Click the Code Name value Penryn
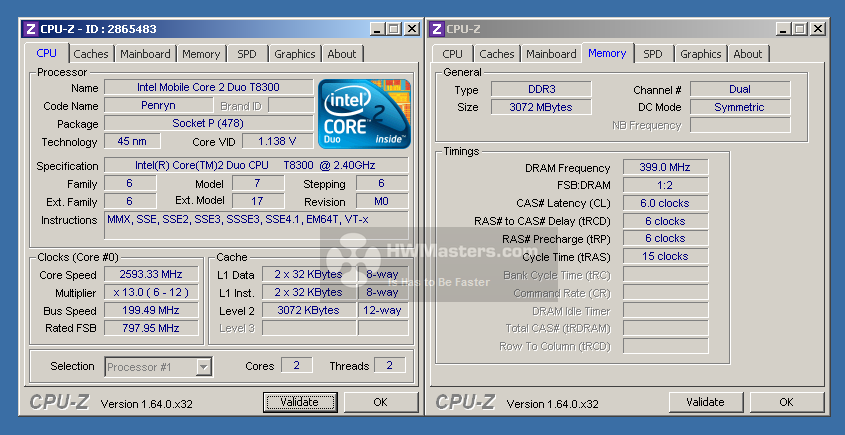 click(x=158, y=106)
